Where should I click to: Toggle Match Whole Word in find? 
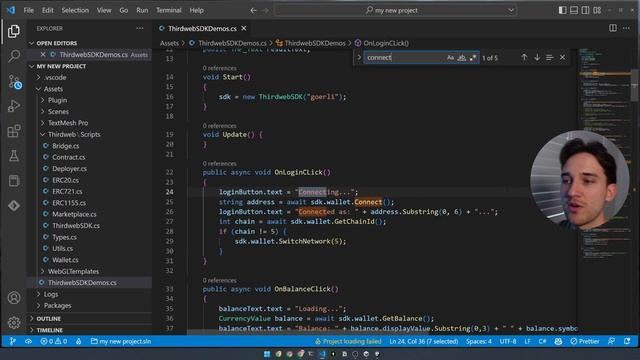pyautogui.click(x=462, y=58)
